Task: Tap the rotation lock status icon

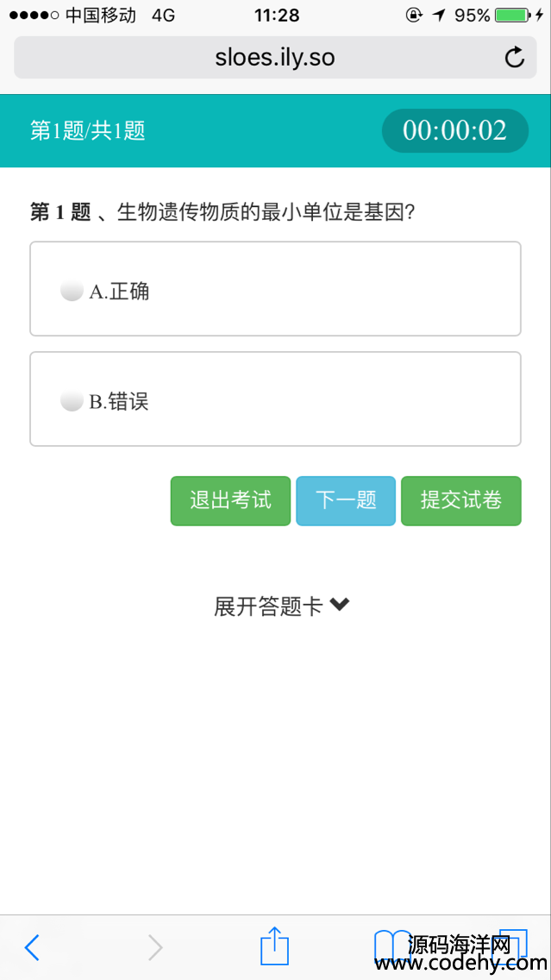Action: pyautogui.click(x=414, y=16)
